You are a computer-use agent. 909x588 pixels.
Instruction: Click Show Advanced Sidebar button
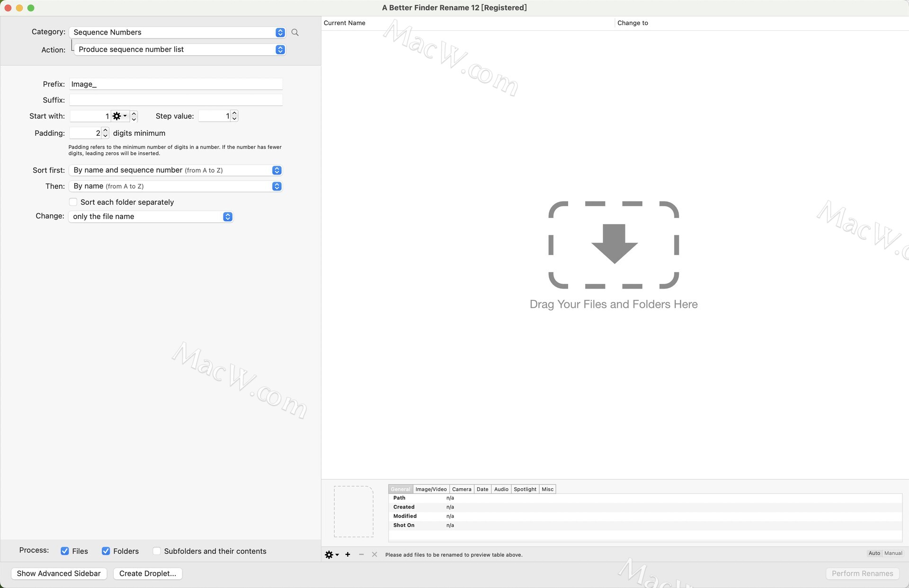pos(59,573)
